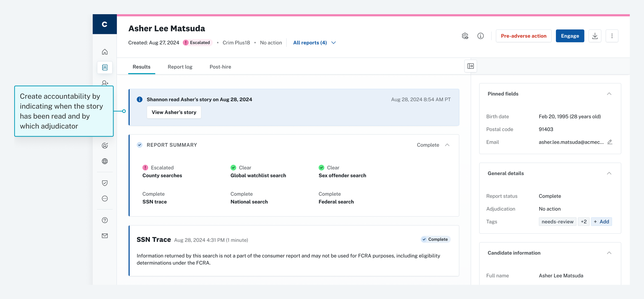
Task: Open the shield checkmark sidebar icon
Action: tap(105, 183)
